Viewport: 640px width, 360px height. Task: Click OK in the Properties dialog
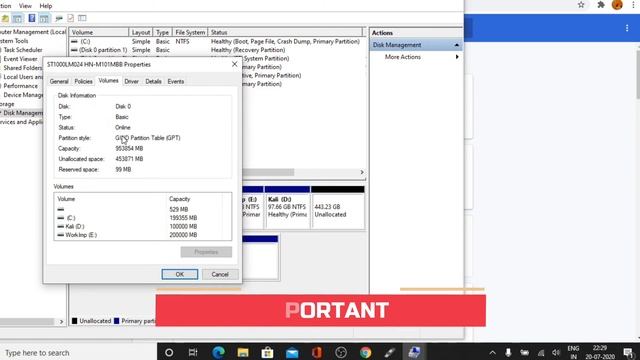(x=180, y=274)
